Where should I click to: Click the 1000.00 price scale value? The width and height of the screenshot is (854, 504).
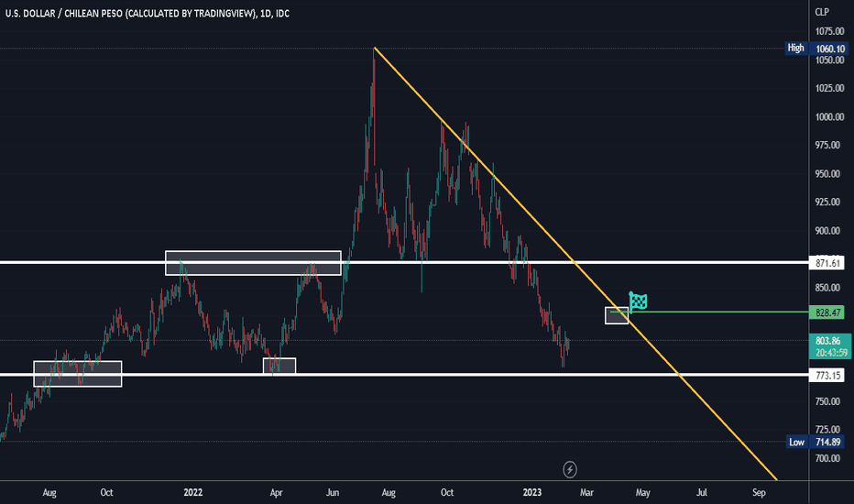tap(829, 116)
